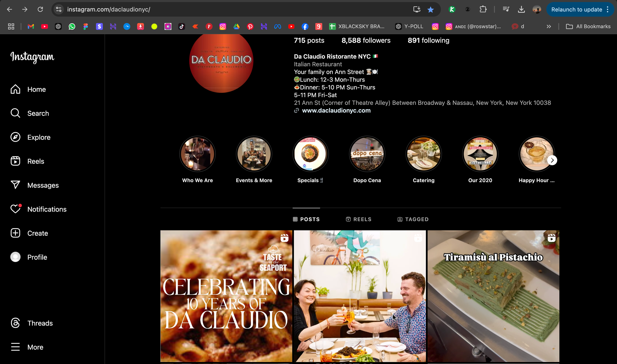
Task: Open the browser Downloads icon
Action: [521, 9]
